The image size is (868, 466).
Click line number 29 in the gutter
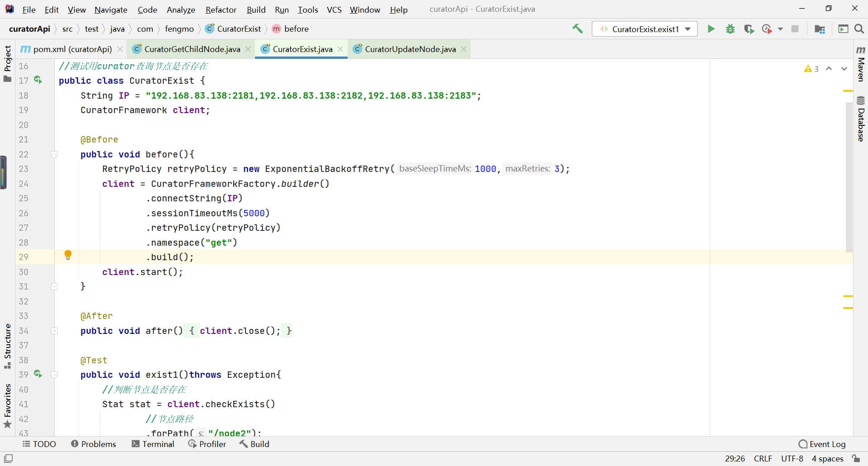tap(24, 257)
